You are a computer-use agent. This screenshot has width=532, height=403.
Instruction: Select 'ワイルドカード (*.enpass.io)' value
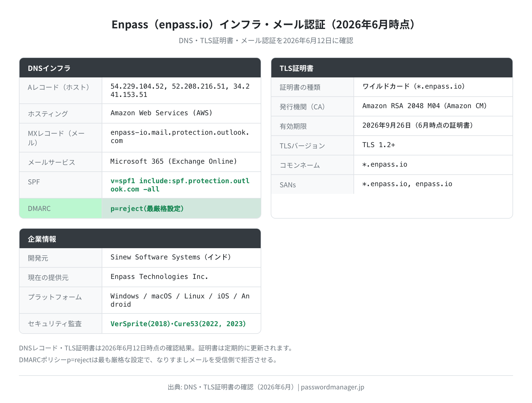(x=414, y=86)
